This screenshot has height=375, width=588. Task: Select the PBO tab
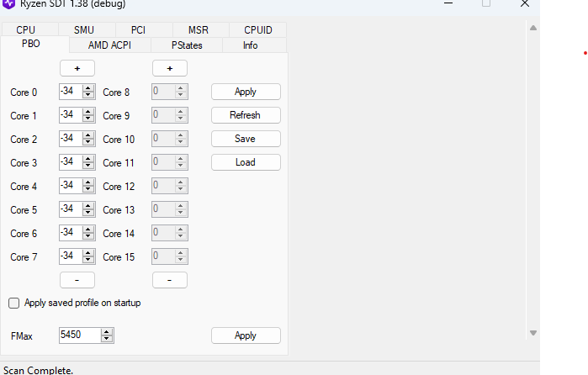point(34,44)
